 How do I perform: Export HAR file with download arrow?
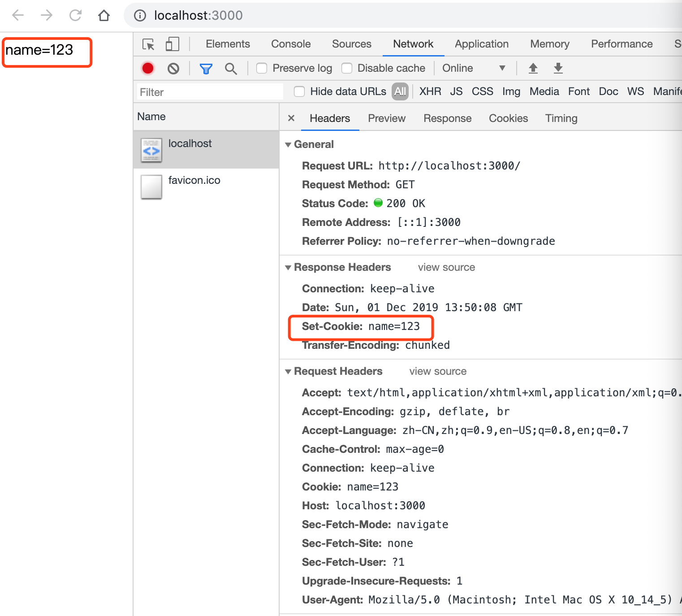tap(558, 68)
